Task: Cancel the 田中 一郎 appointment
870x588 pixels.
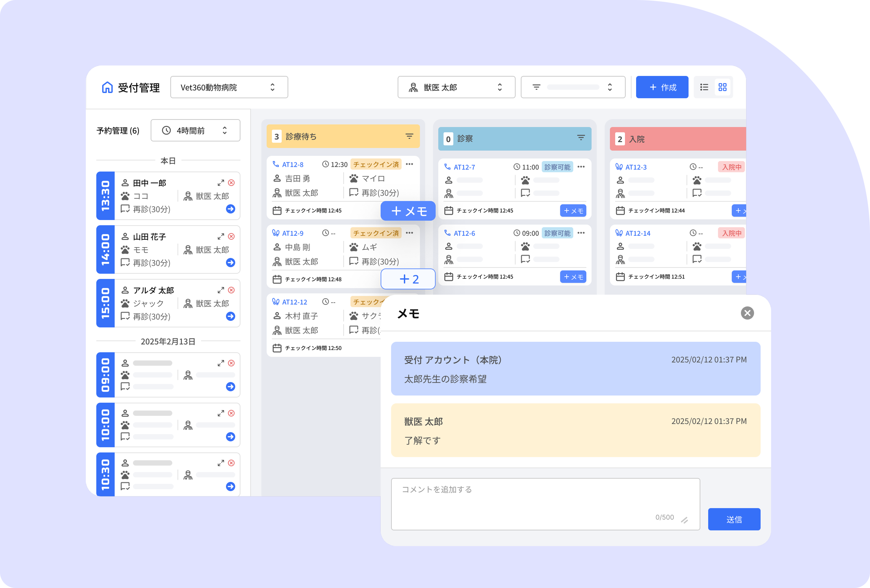Action: 231,183
